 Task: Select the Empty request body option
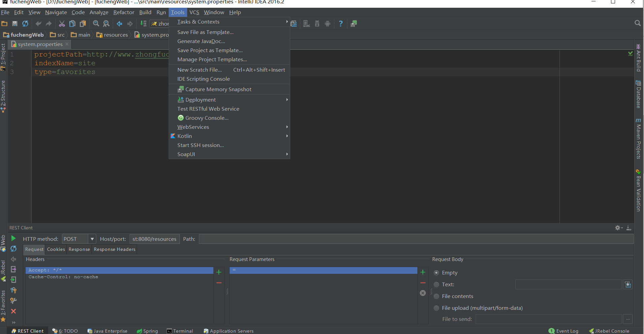pyautogui.click(x=437, y=273)
